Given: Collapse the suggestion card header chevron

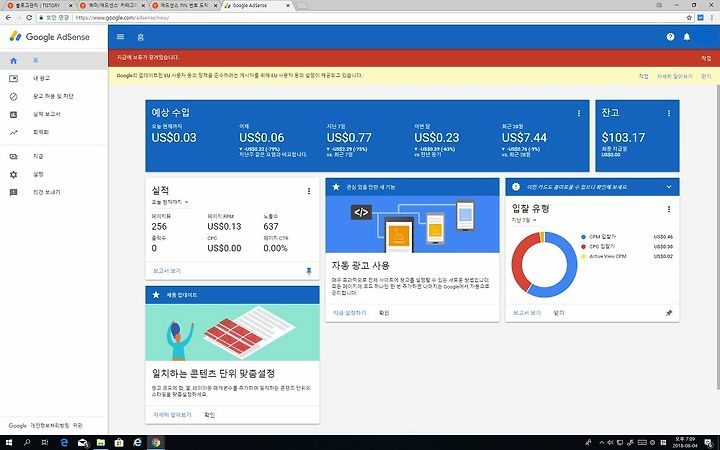Looking at the screenshot, I should [669, 187].
